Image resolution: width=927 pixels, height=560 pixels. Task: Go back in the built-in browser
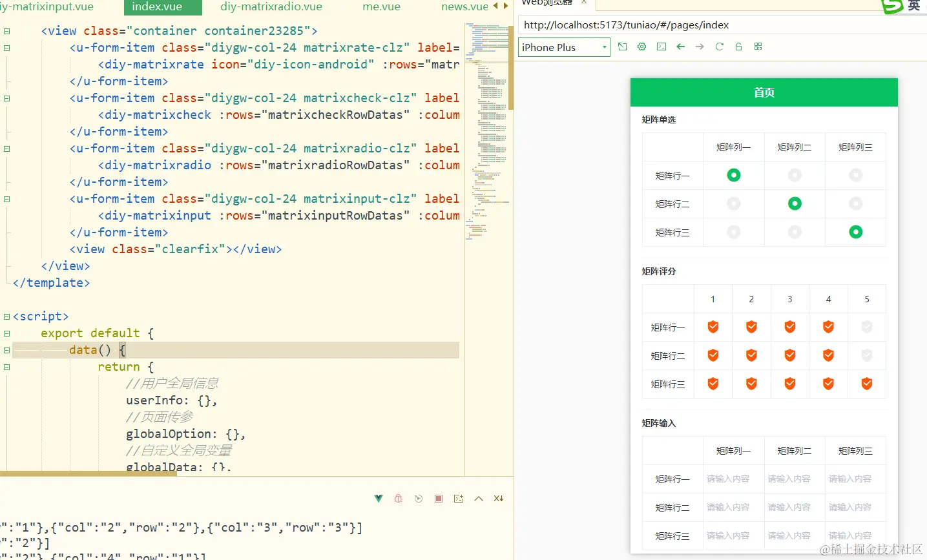click(x=680, y=47)
